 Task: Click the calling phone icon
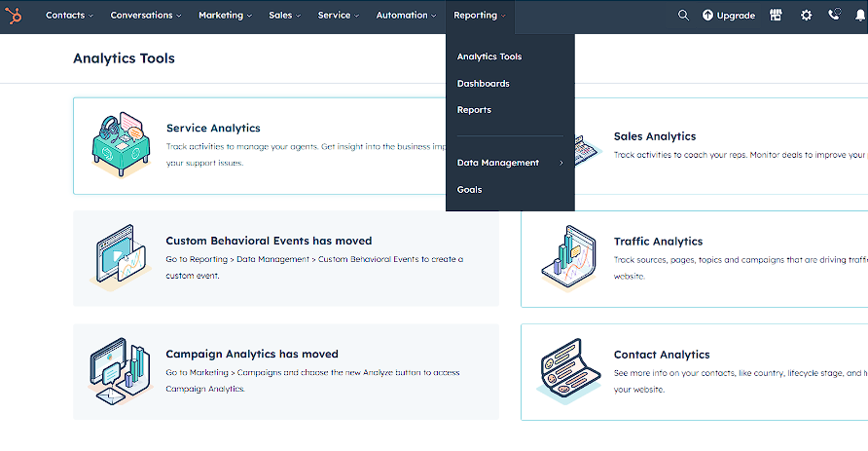[834, 15]
